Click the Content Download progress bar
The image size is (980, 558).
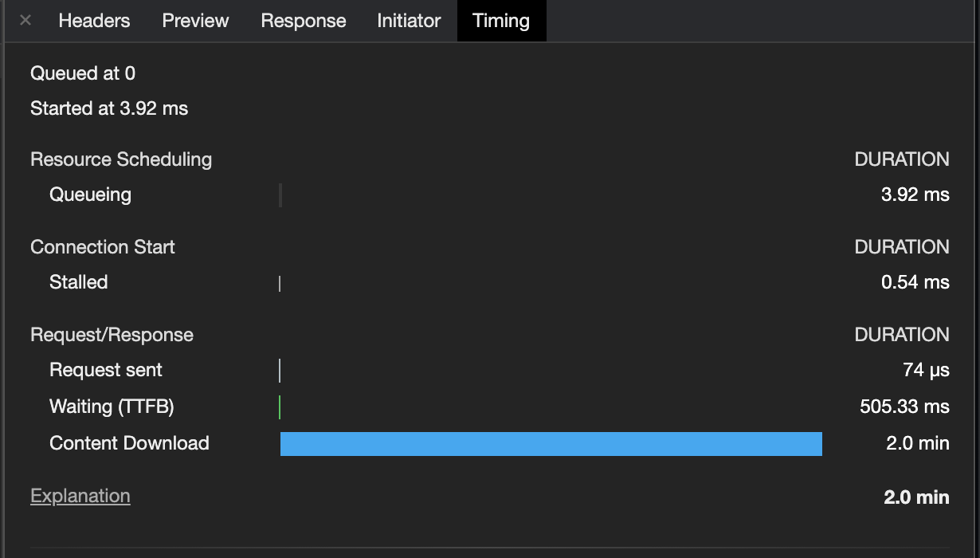550,444
